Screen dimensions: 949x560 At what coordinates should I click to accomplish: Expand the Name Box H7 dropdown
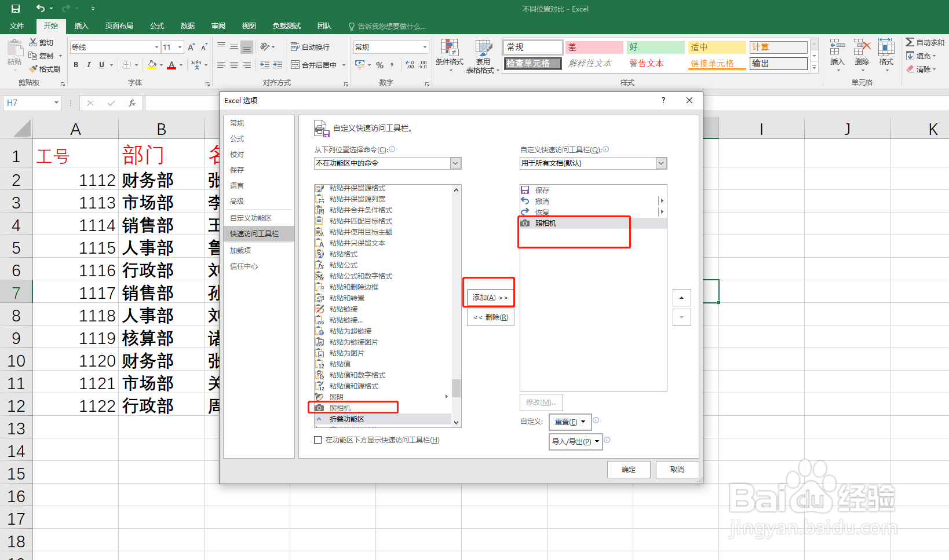click(x=56, y=103)
